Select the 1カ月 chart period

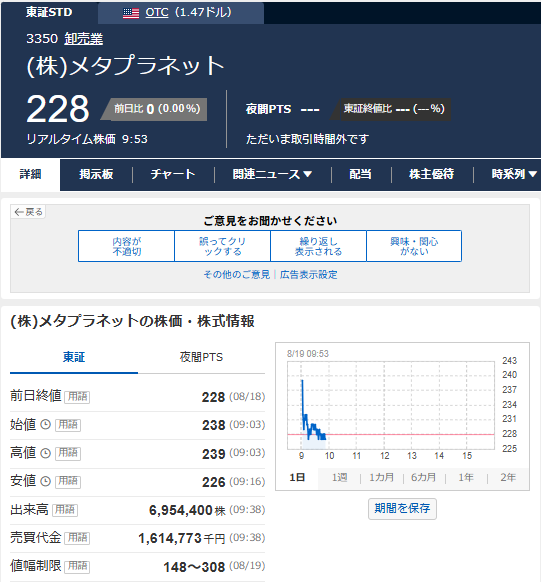tap(382, 477)
